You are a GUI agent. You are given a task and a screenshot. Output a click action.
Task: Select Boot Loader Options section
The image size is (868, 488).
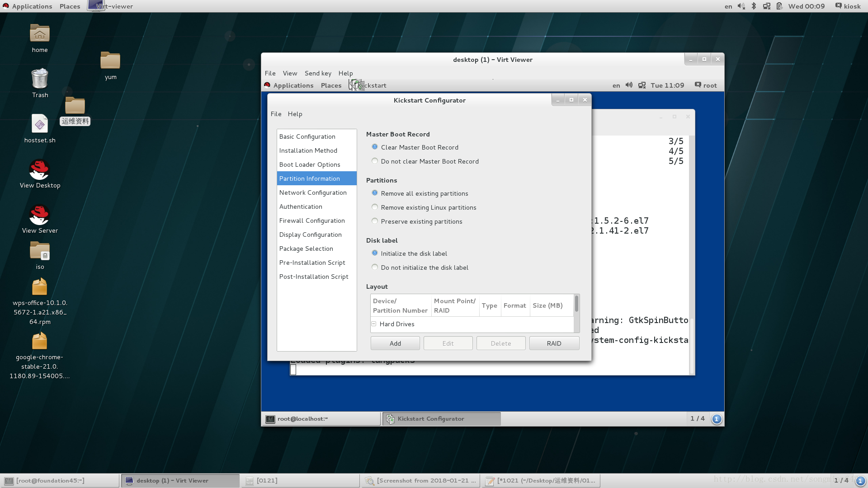click(316, 164)
